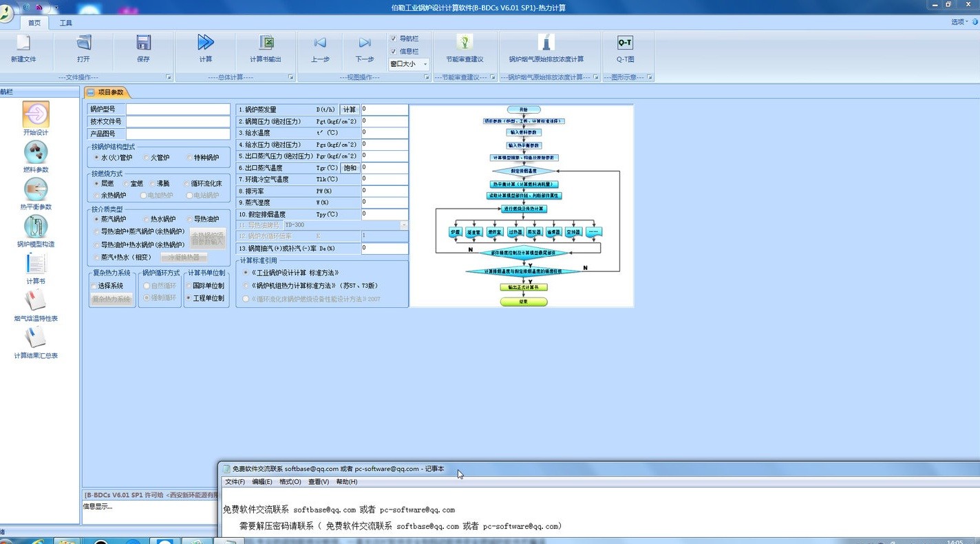Open the 文件(F) menu in Notepad
Image resolution: width=980 pixels, height=544 pixels.
[234, 481]
